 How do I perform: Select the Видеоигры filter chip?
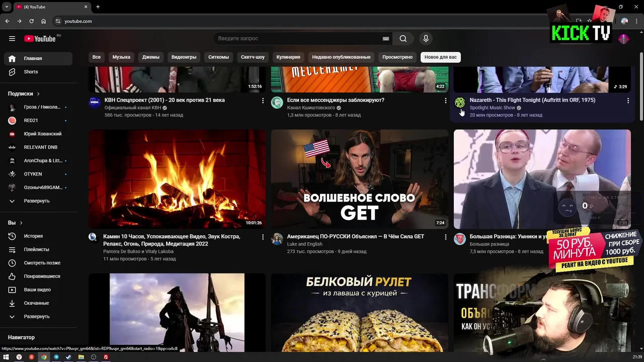184,57
